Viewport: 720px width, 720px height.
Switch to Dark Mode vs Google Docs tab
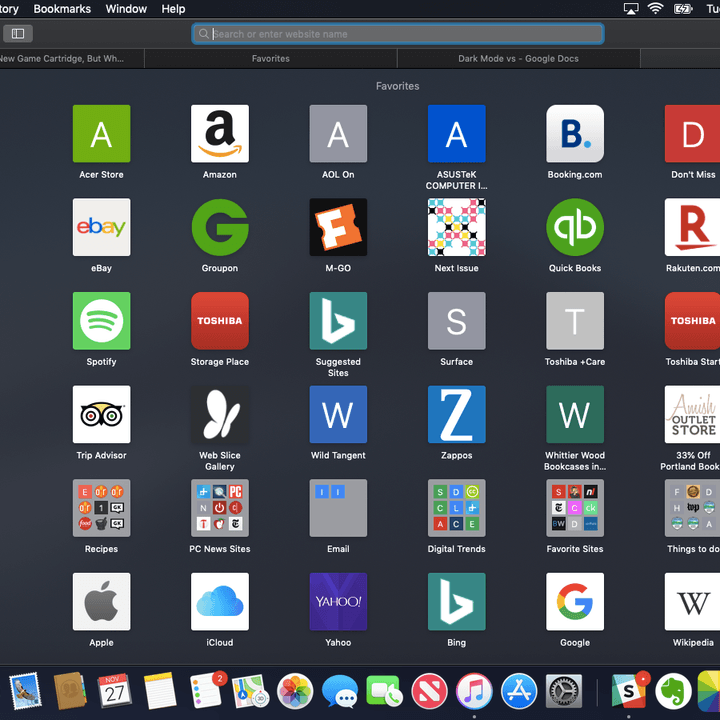[x=518, y=59]
